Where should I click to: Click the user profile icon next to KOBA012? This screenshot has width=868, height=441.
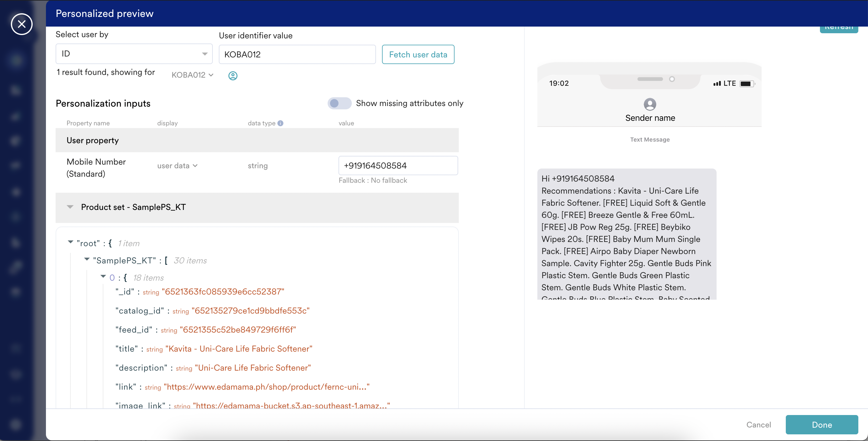pyautogui.click(x=233, y=76)
